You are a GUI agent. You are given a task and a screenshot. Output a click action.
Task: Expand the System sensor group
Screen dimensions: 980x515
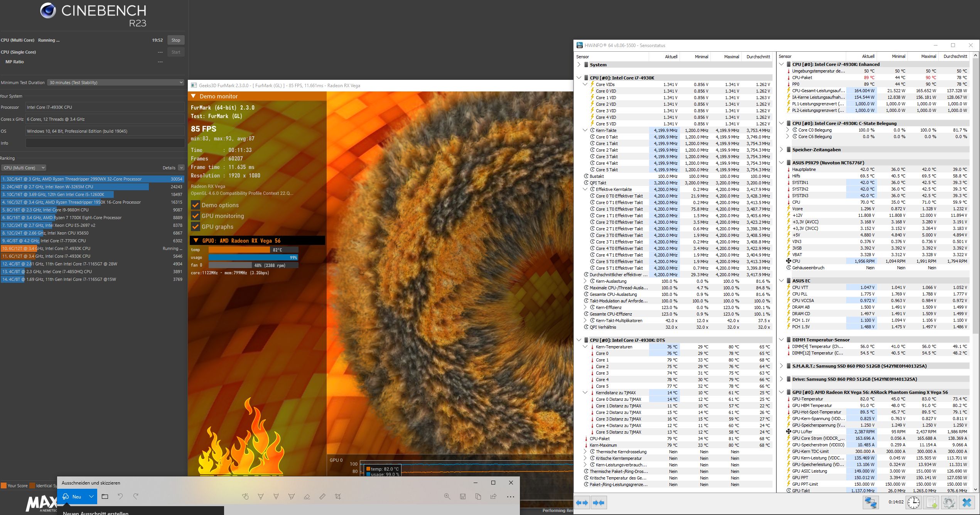click(x=579, y=65)
